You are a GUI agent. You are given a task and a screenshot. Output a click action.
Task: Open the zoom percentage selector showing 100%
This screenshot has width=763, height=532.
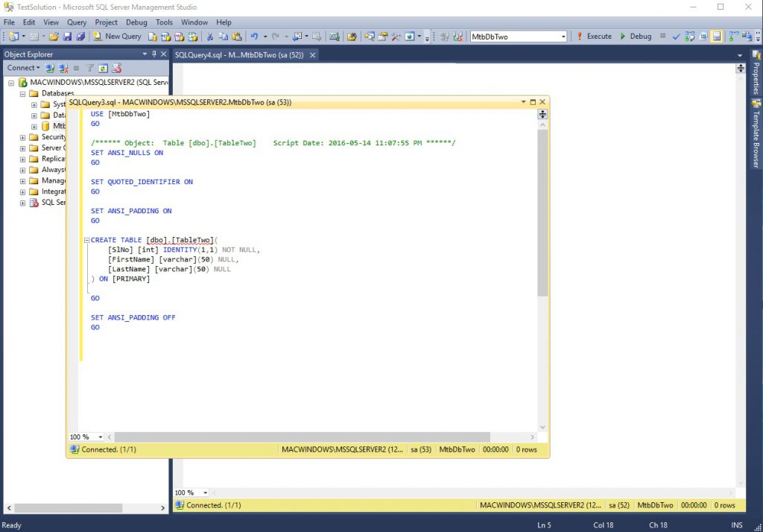[84, 436]
